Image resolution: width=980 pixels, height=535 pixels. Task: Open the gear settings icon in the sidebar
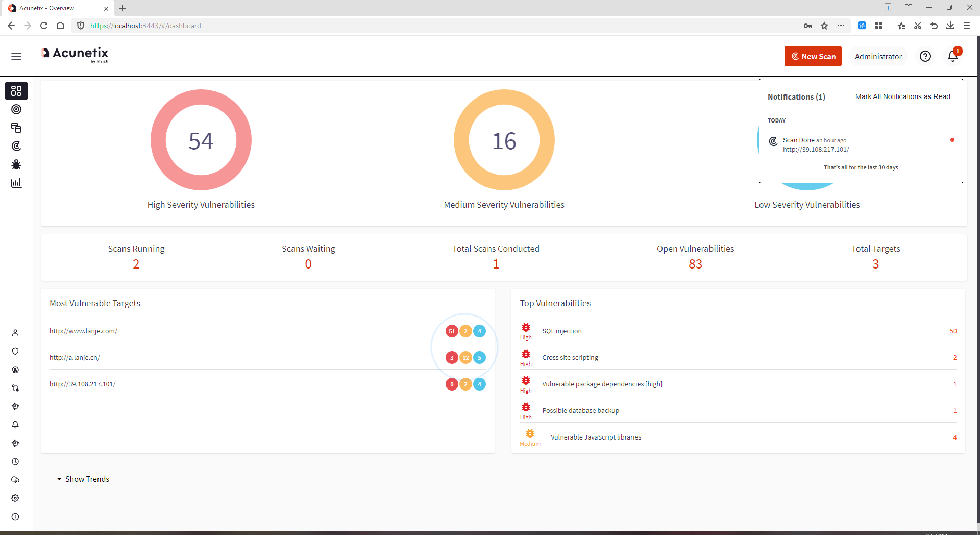pos(15,498)
